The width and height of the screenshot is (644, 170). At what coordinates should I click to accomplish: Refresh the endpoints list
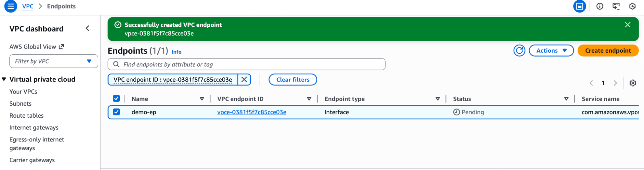tap(519, 50)
